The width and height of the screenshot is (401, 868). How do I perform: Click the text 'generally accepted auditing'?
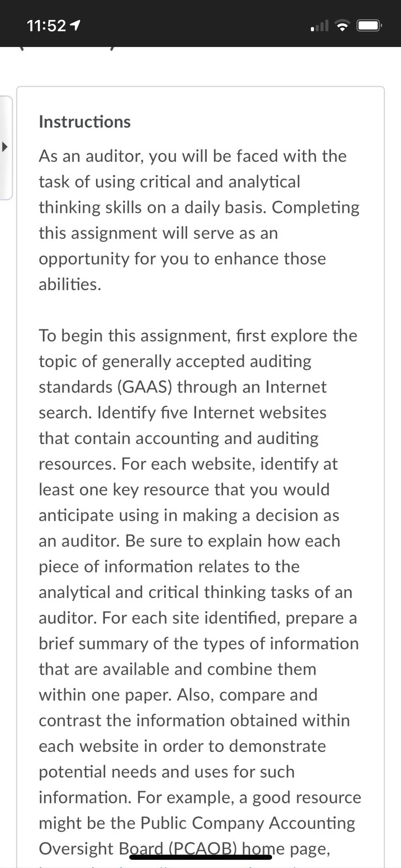(207, 362)
